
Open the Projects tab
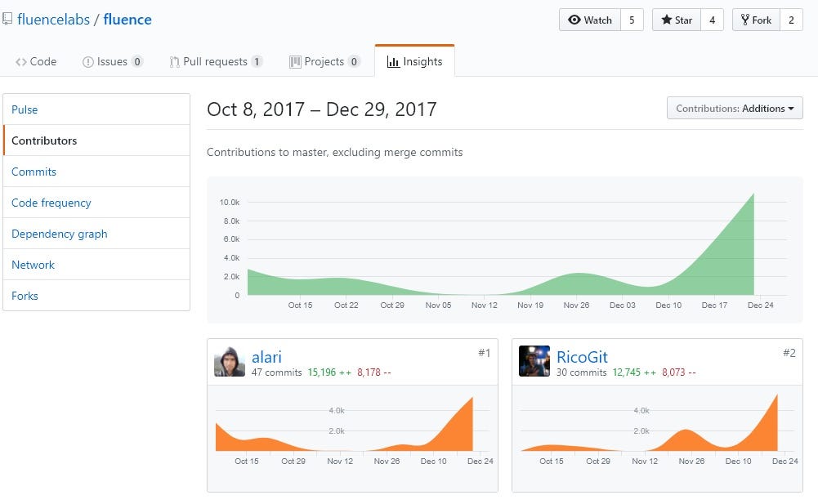point(324,61)
